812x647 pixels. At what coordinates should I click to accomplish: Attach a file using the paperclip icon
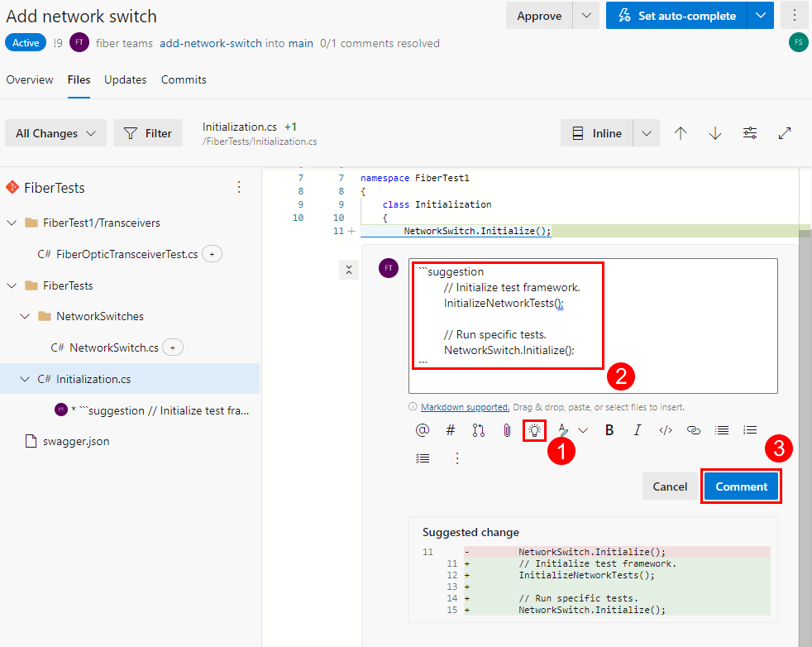click(x=507, y=430)
